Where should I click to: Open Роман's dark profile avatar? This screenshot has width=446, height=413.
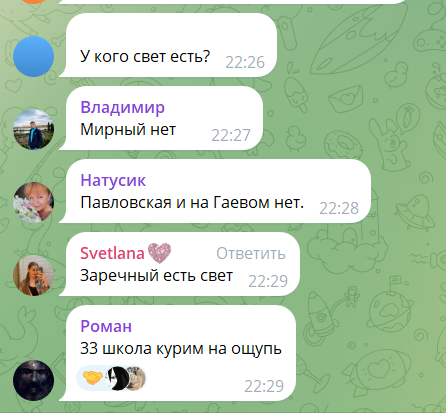coord(33,380)
